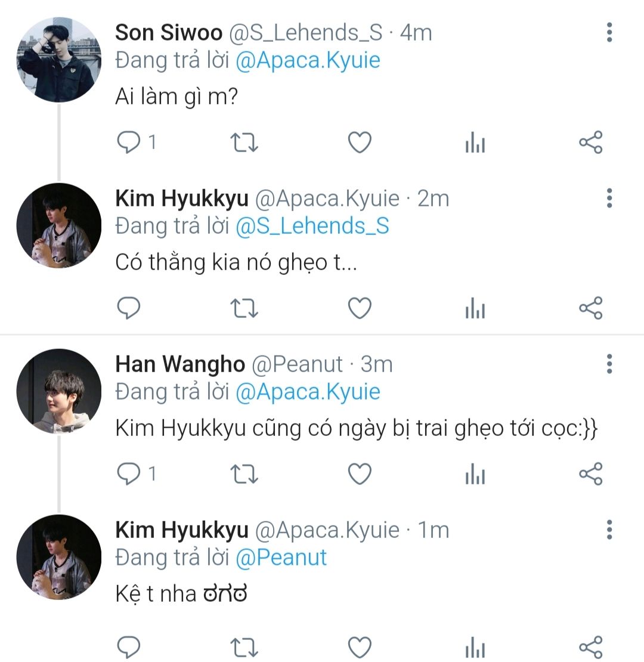Screen dimensions: 644x662
Task: Open more options on Han Wangho's tweet
Action: pos(609,364)
